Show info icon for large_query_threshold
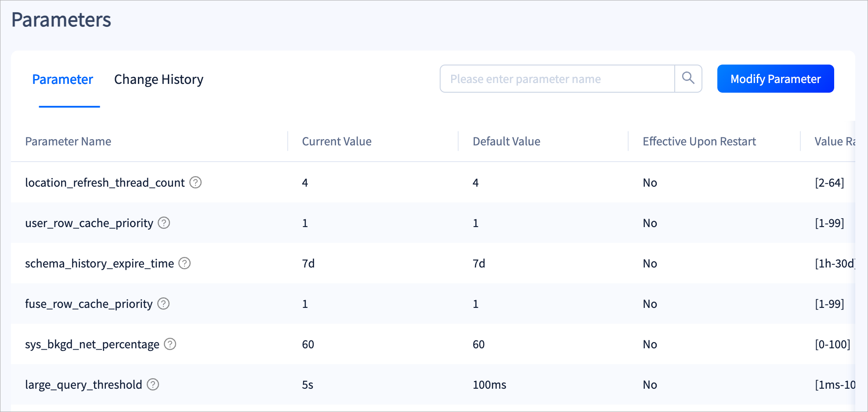Screen dimensions: 868x412 tap(153, 384)
